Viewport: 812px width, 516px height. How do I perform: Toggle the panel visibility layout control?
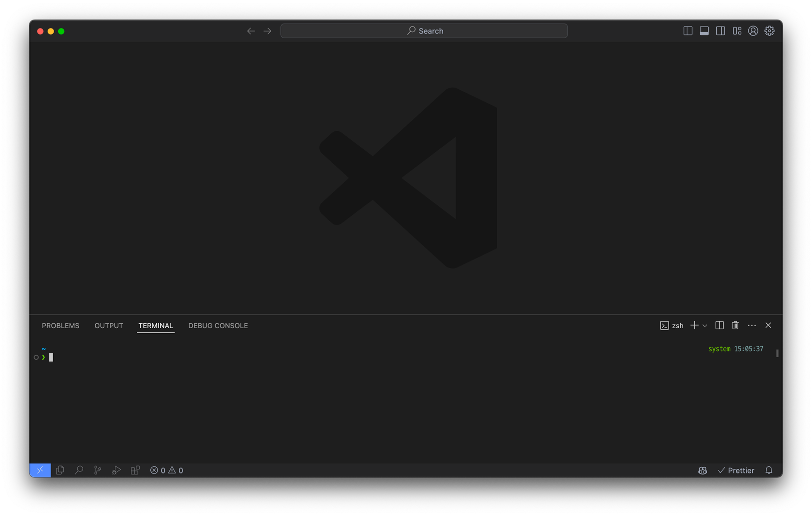(x=704, y=31)
